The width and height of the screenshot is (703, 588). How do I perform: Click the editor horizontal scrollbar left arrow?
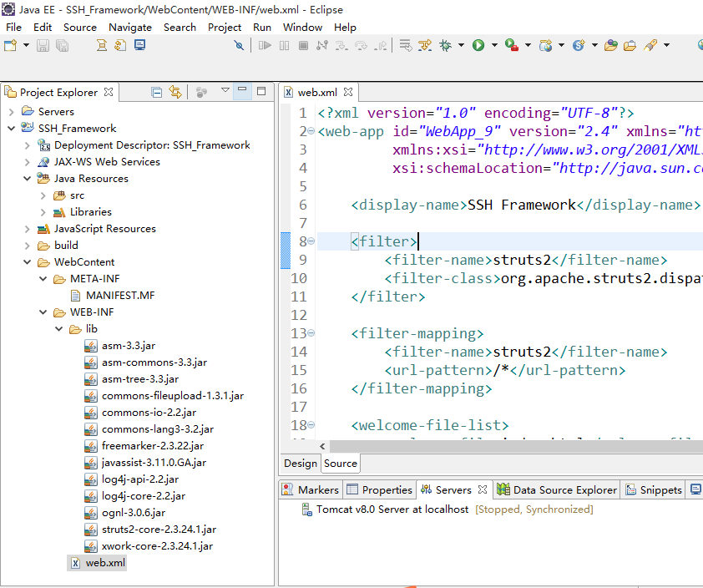322,446
